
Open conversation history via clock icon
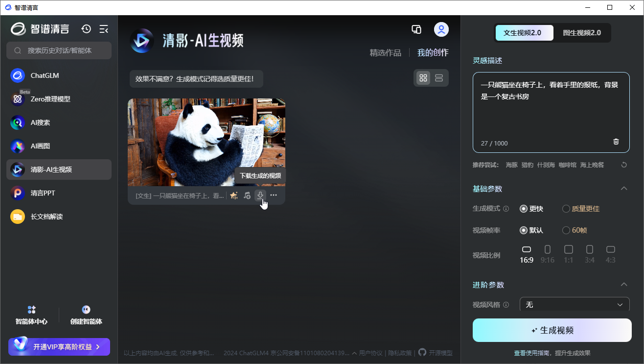[x=86, y=29]
